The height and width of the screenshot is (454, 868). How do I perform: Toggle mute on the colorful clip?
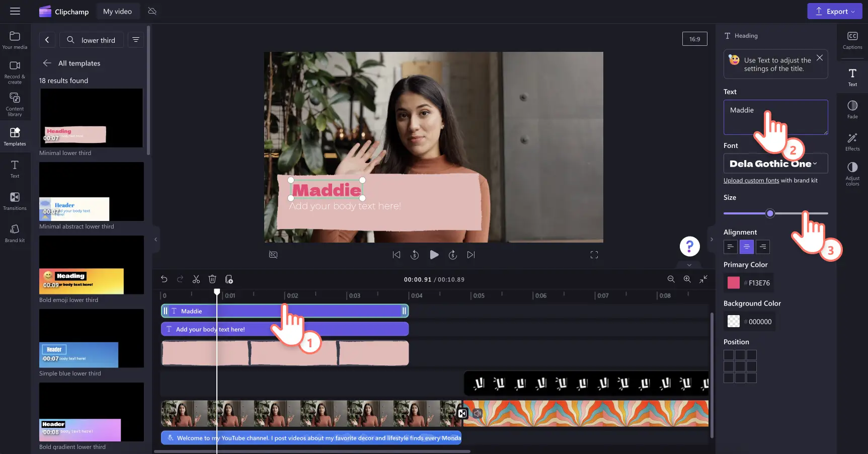point(478,413)
